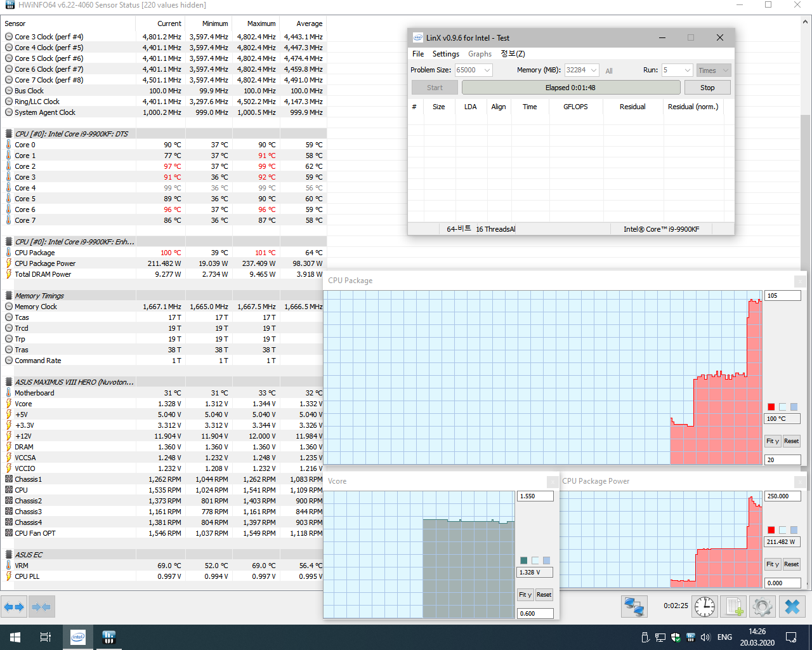
Task: Open the Times unit dropdown
Action: [x=714, y=70]
